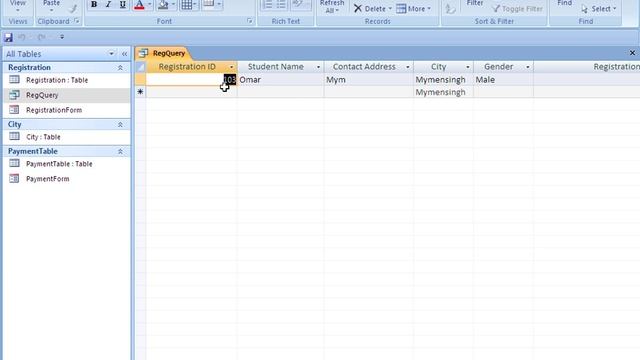Image resolution: width=640 pixels, height=360 pixels.
Task: Open Contact Address column filter arrow
Action: [407, 67]
